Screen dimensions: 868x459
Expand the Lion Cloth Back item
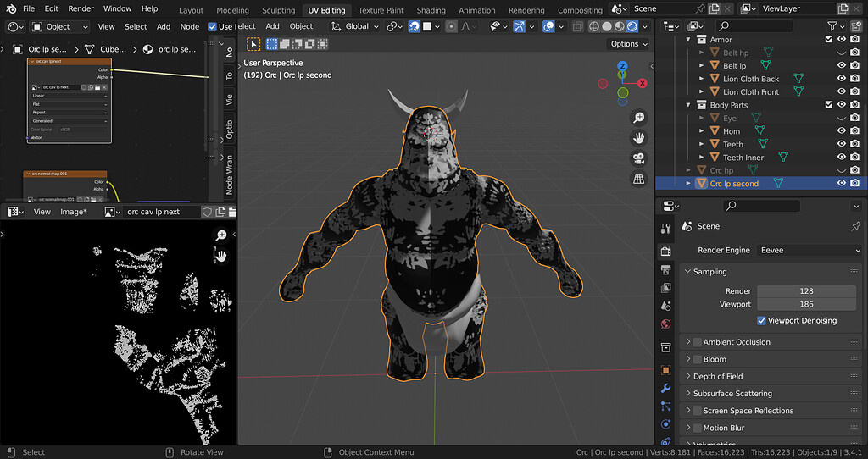(701, 79)
